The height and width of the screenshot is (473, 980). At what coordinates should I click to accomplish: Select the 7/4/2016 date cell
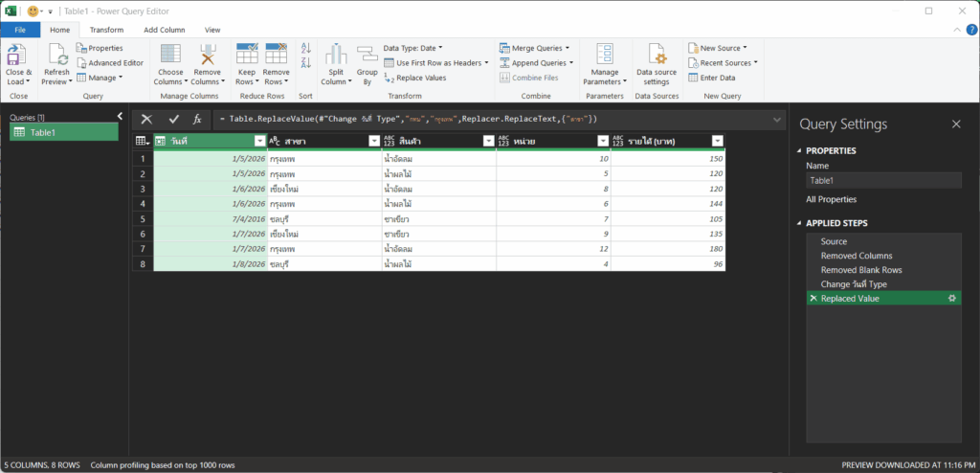tap(211, 219)
